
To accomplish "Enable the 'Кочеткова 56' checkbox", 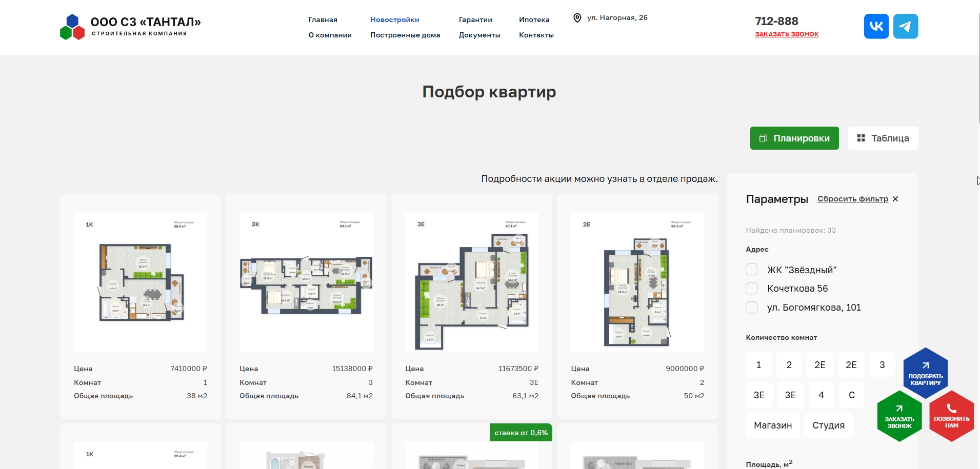I will point(752,289).
